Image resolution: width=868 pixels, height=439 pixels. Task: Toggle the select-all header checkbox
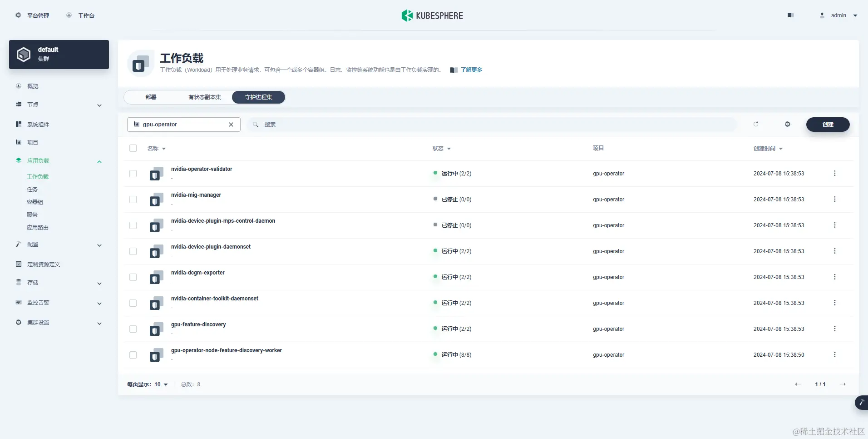(133, 148)
